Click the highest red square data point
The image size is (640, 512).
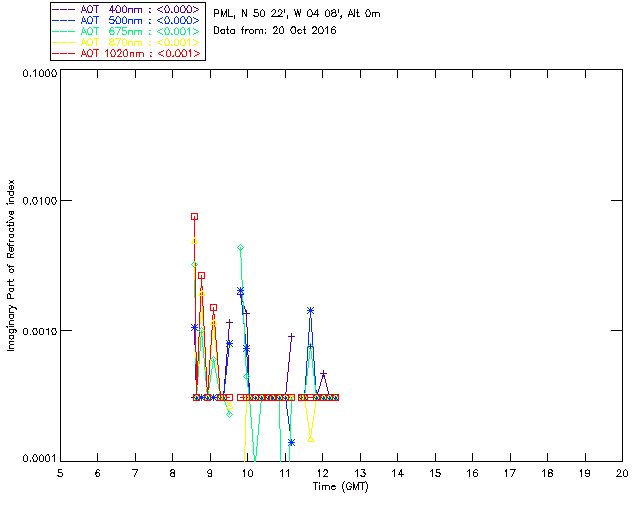coord(195,216)
